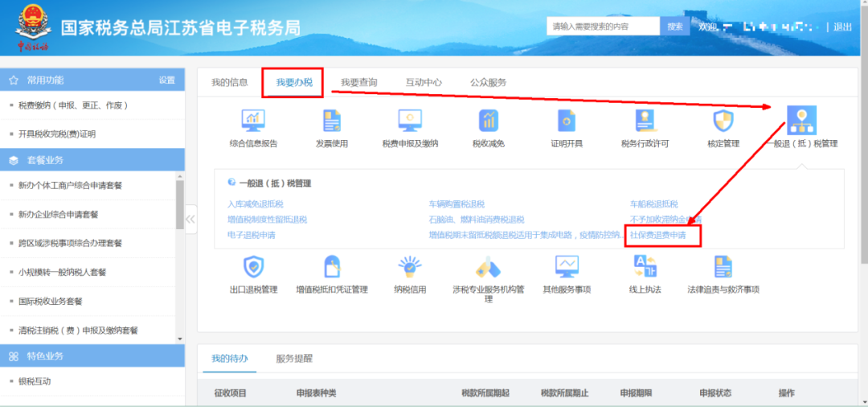Collapse the left sidebar with chevron handle
This screenshot has width=868, height=407.
coord(190,220)
